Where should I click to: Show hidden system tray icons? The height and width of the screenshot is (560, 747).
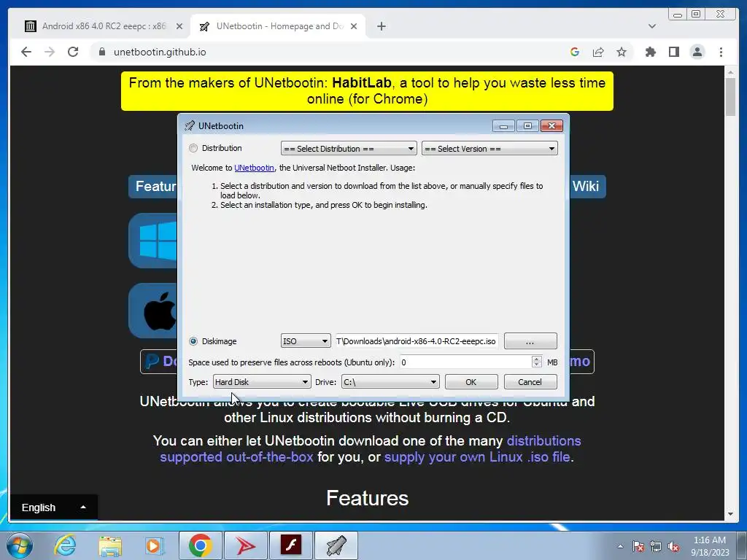tap(620, 546)
